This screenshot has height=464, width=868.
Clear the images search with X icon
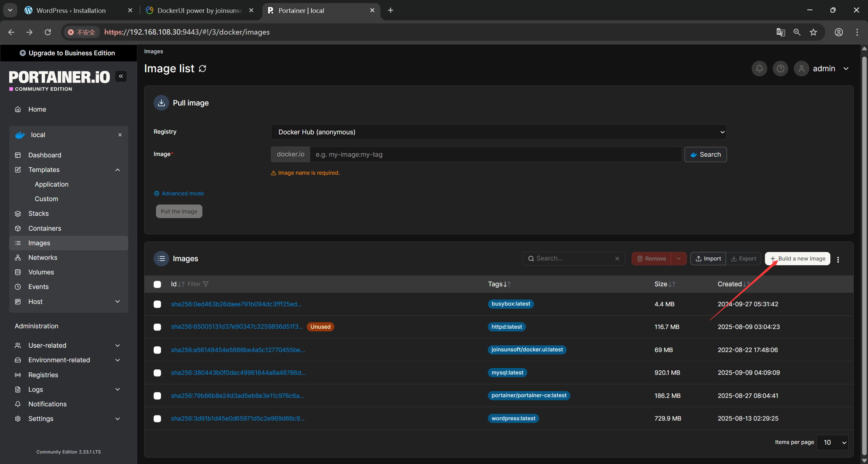[617, 258]
